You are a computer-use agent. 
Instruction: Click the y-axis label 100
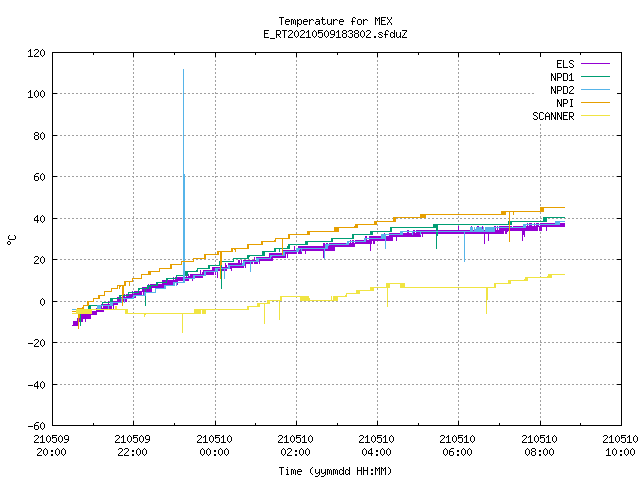coord(36,94)
